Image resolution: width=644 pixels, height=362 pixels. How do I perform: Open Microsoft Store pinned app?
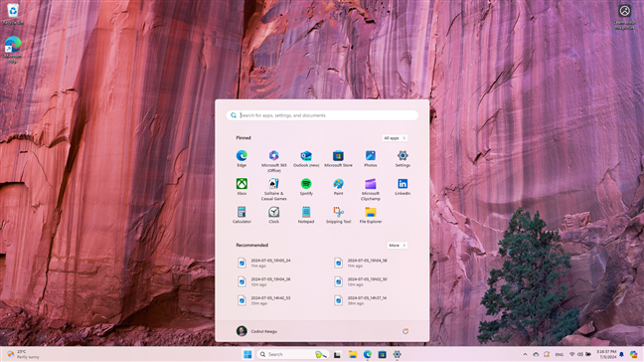coord(338,158)
